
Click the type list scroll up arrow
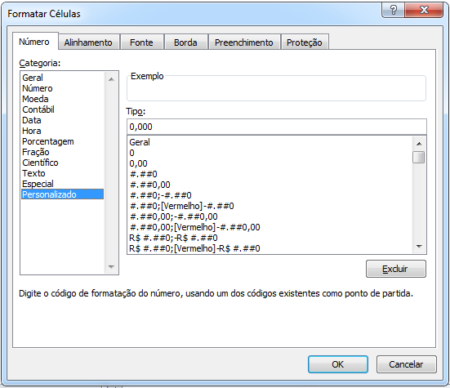(419, 144)
